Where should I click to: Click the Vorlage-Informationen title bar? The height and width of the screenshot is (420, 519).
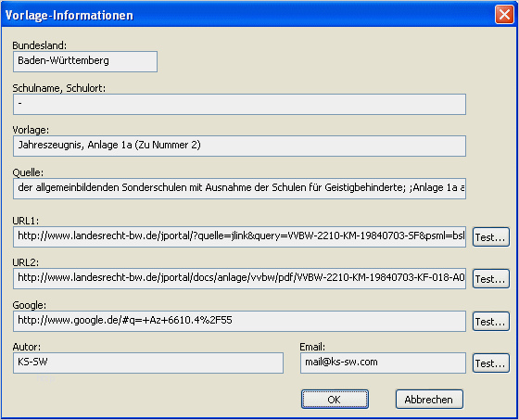(x=248, y=15)
